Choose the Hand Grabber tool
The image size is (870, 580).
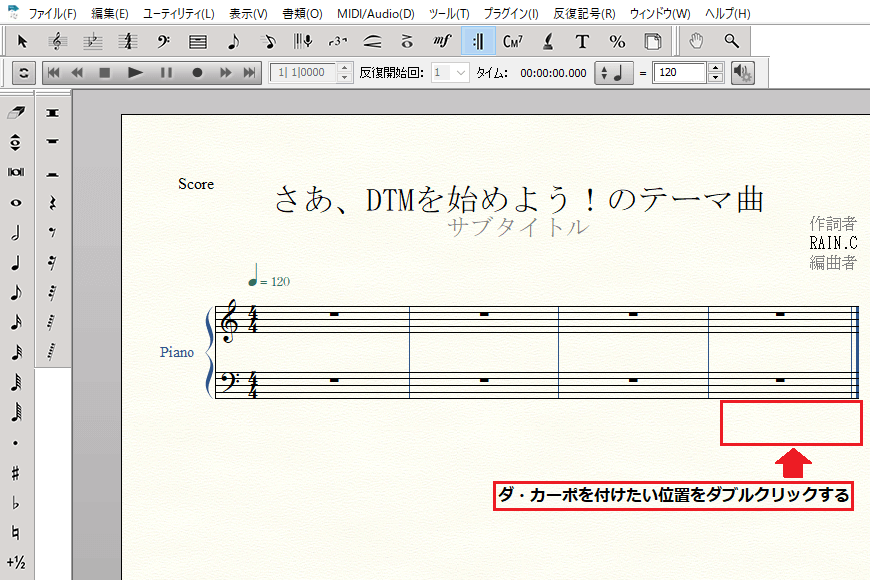[698, 41]
